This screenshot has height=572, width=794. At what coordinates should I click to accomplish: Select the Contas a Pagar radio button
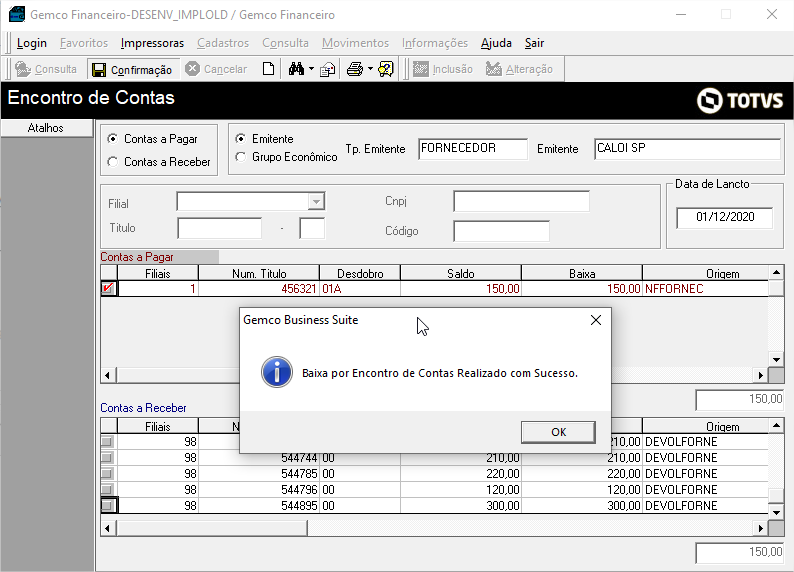pyautogui.click(x=112, y=139)
